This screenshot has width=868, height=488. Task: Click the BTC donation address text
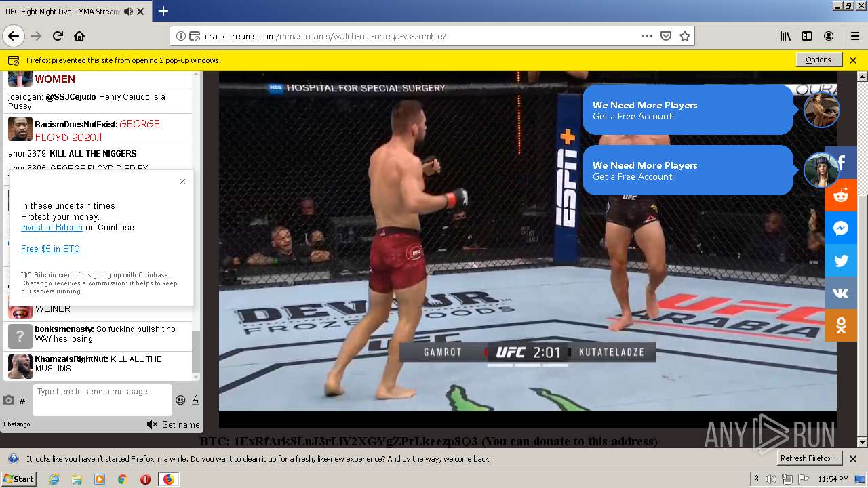[429, 441]
